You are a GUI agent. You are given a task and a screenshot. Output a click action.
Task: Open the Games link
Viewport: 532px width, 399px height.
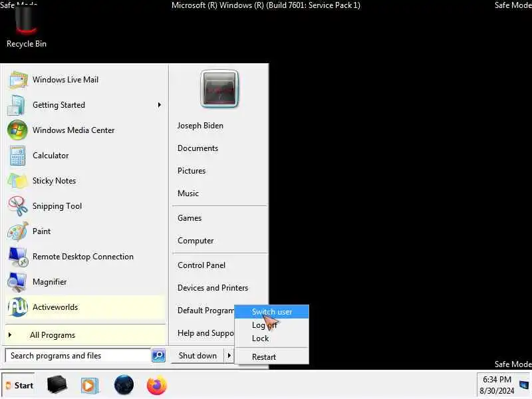tap(190, 218)
